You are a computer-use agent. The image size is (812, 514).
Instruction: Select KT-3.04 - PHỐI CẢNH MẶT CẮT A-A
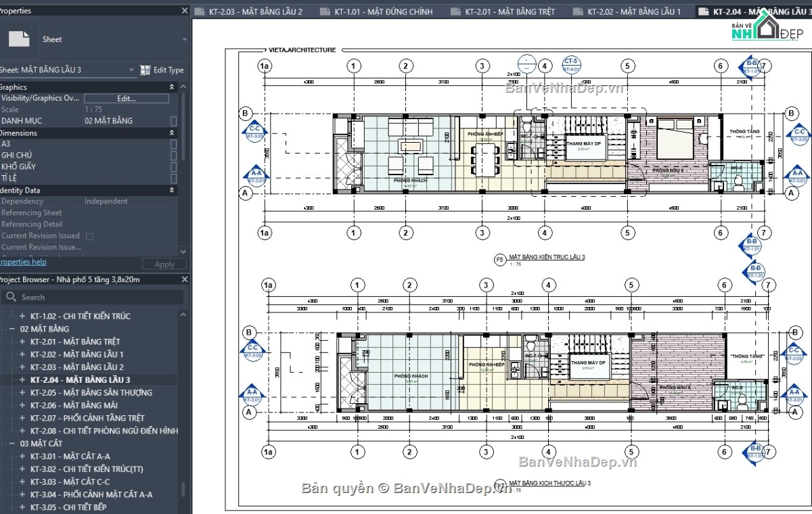(91, 494)
